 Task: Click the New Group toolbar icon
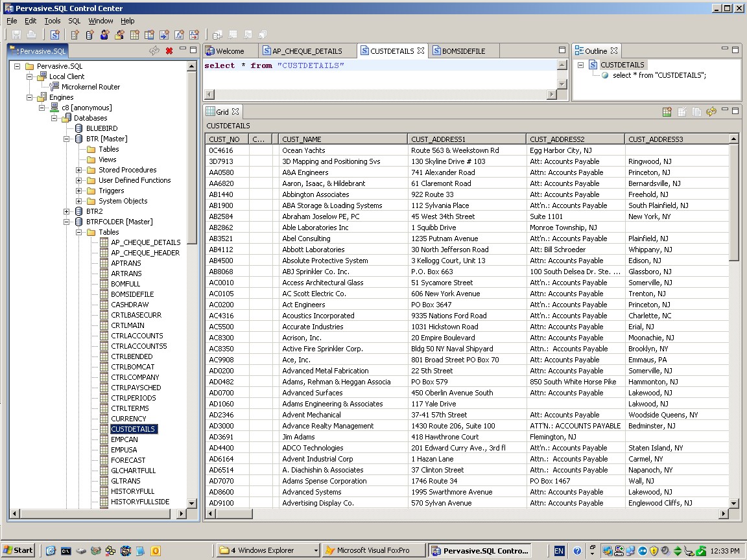(119, 34)
